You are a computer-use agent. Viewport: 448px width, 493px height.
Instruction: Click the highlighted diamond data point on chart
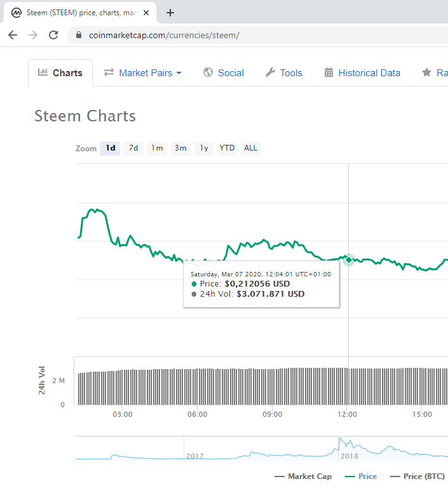349,260
